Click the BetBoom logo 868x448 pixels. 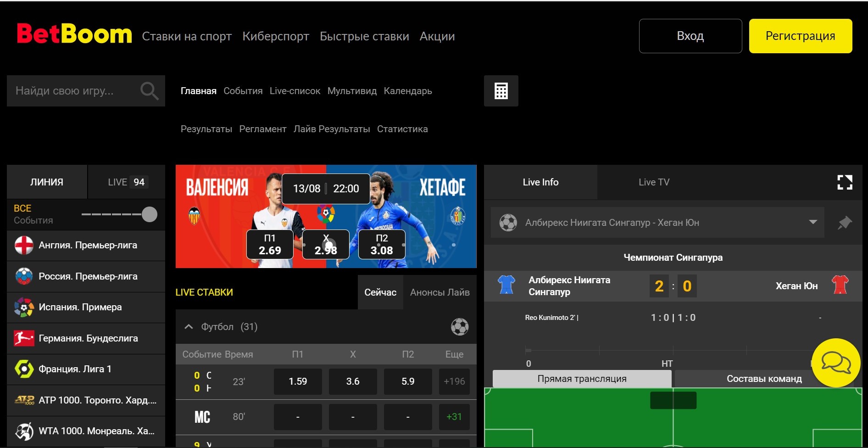[74, 34]
